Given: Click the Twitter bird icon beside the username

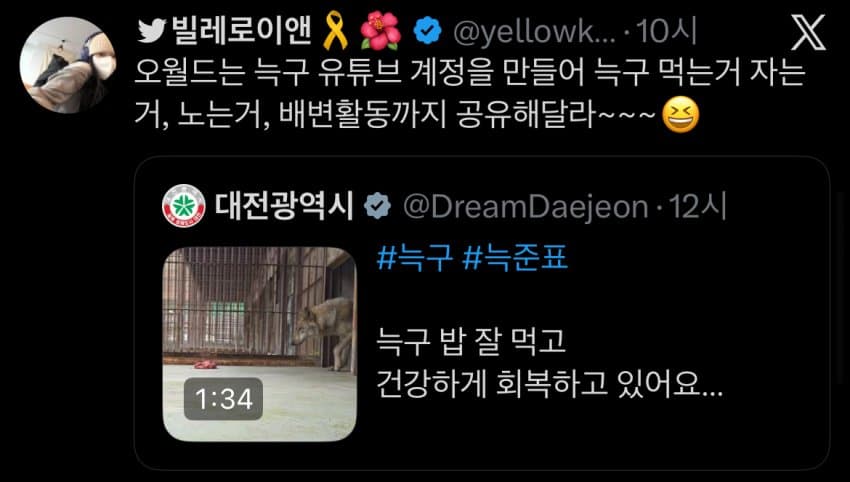Looking at the screenshot, I should 151,31.
